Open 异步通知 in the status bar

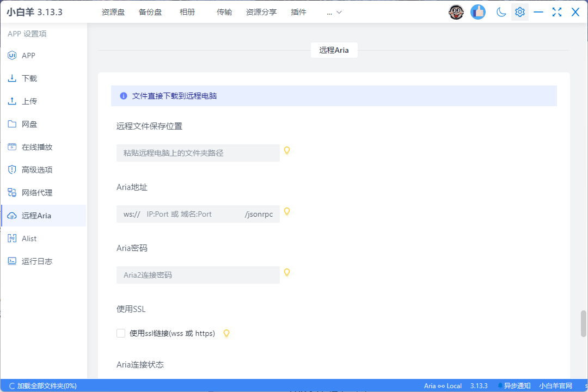(x=516, y=385)
